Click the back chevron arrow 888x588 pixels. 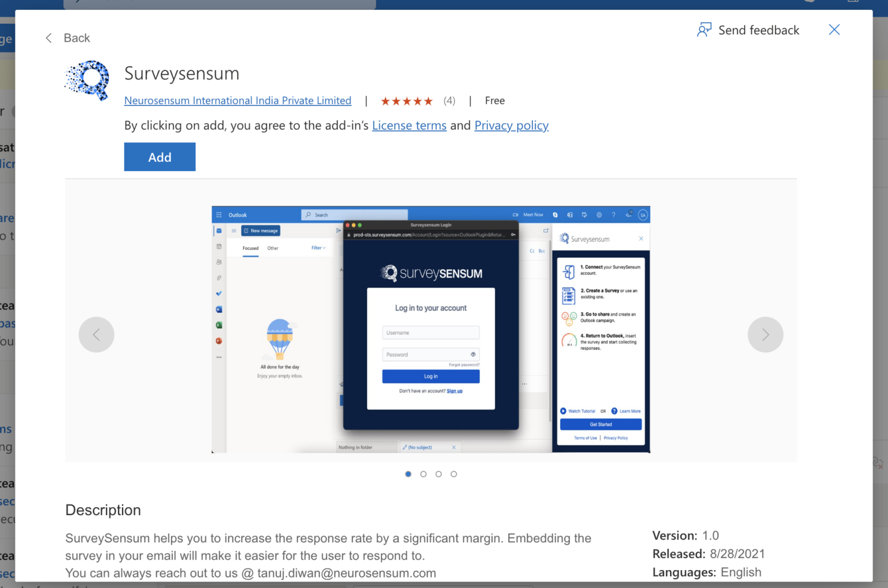(49, 38)
